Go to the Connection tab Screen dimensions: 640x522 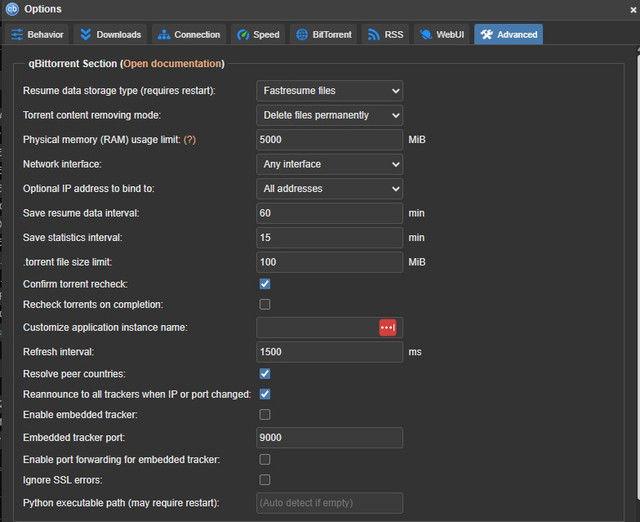[x=189, y=35]
